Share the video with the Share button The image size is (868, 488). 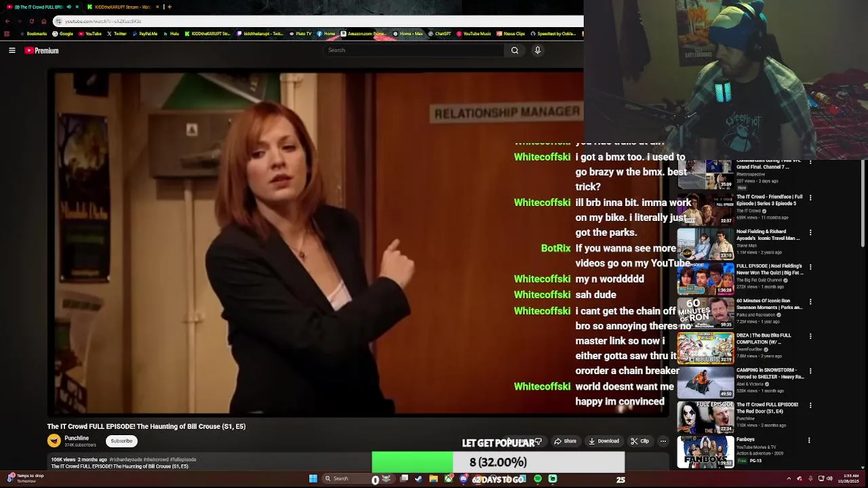(566, 441)
